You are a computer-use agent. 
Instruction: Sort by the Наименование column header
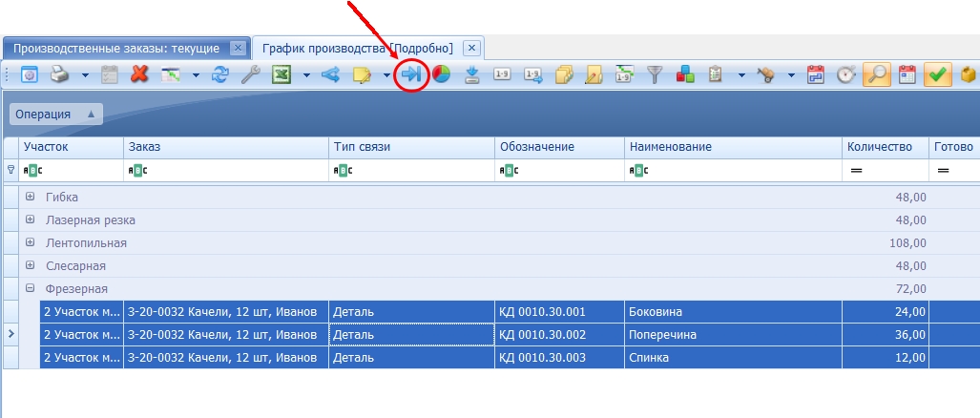[x=733, y=147]
